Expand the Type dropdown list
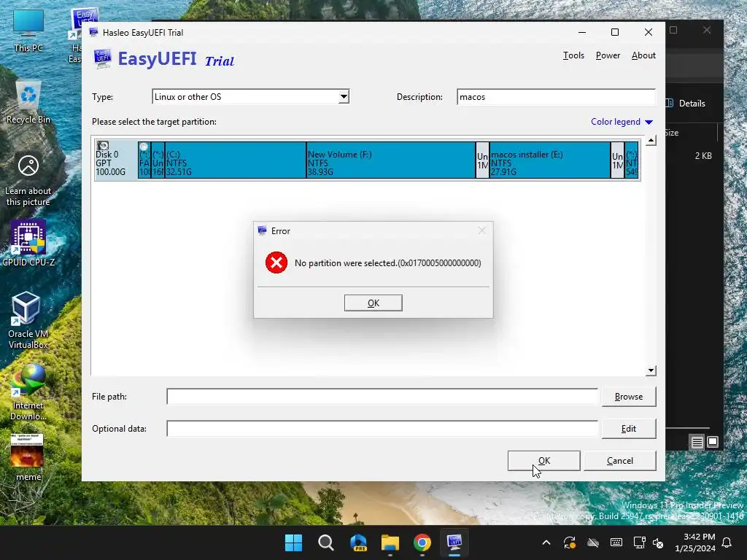This screenshot has width=747, height=560. [344, 97]
